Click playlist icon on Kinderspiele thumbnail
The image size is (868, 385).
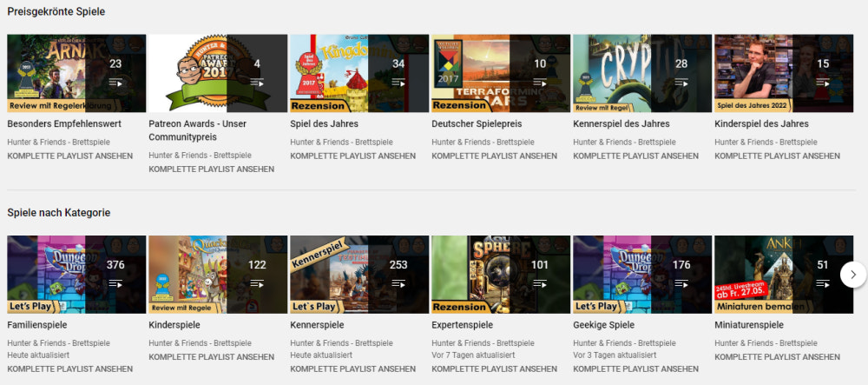[257, 283]
